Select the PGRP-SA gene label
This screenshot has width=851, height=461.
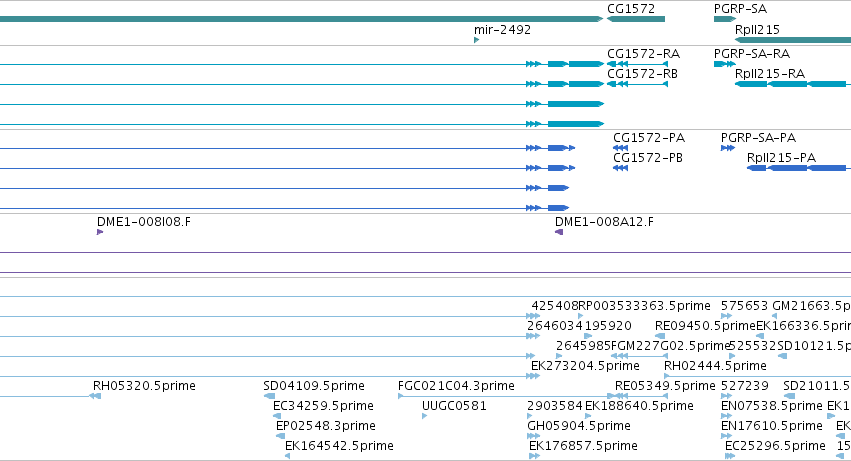tap(740, 9)
